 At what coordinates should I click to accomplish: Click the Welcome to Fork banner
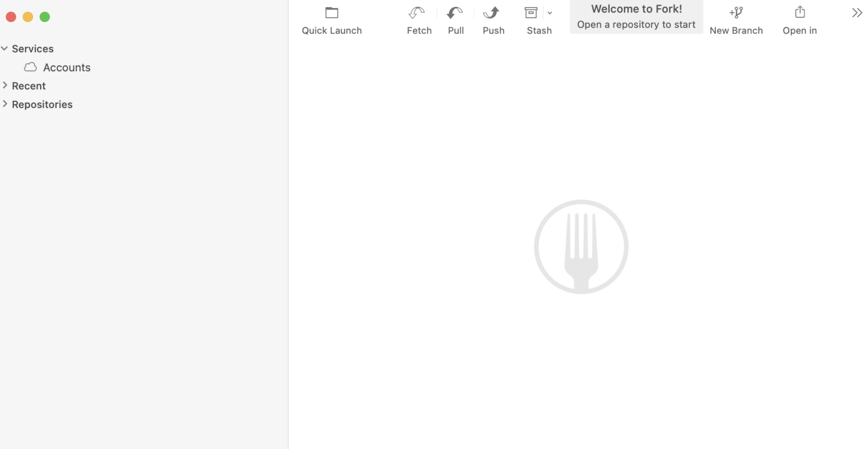pyautogui.click(x=636, y=8)
